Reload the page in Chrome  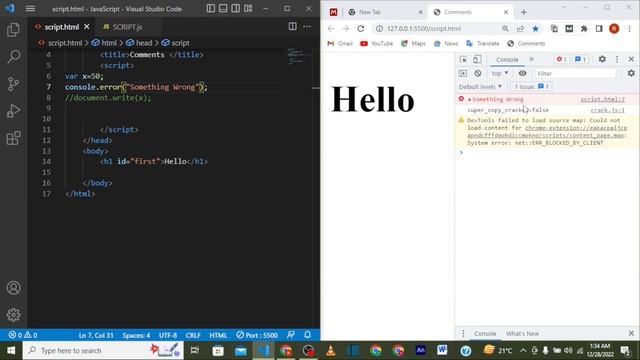click(361, 29)
